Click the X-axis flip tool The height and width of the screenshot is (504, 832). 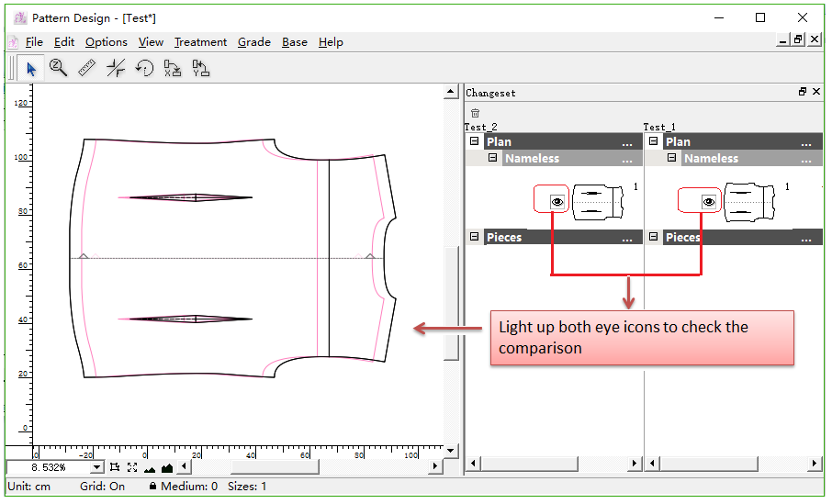pyautogui.click(x=173, y=68)
